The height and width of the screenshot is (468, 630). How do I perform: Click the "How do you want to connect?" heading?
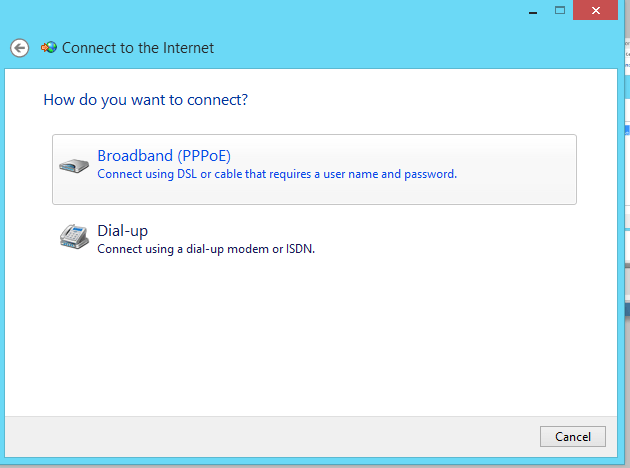pos(146,100)
